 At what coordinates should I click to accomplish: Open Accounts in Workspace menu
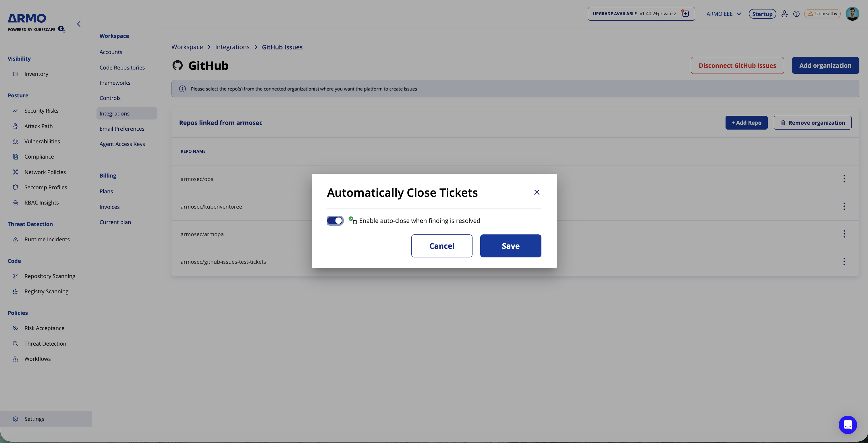(111, 52)
